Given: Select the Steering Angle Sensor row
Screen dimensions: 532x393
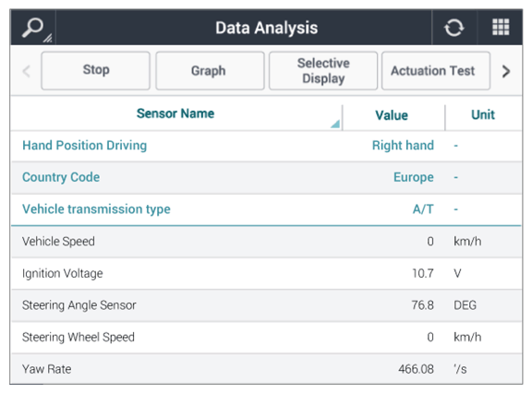Looking at the screenshot, I should tap(266, 305).
